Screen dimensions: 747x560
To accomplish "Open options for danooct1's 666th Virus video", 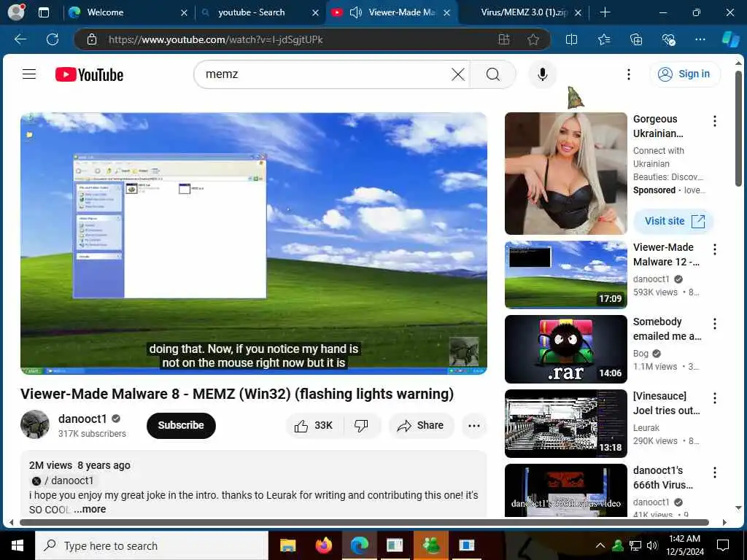I will [x=715, y=472].
